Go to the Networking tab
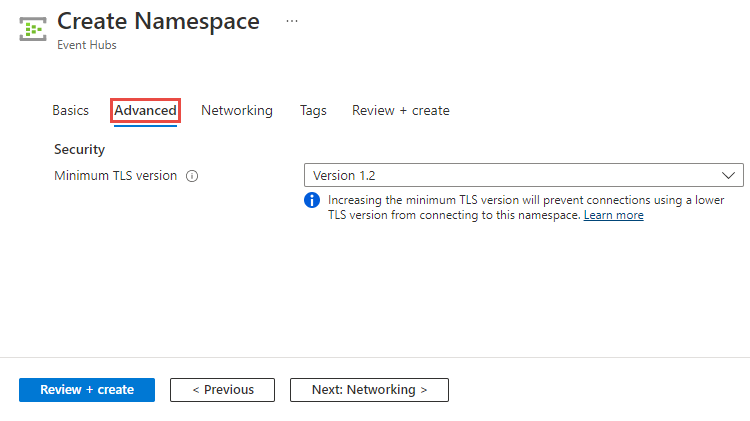 point(237,111)
